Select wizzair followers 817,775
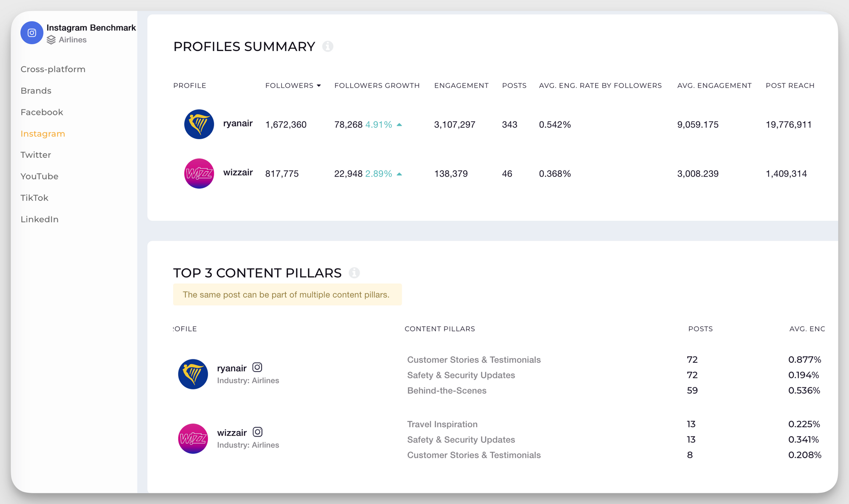849x504 pixels. click(x=282, y=174)
